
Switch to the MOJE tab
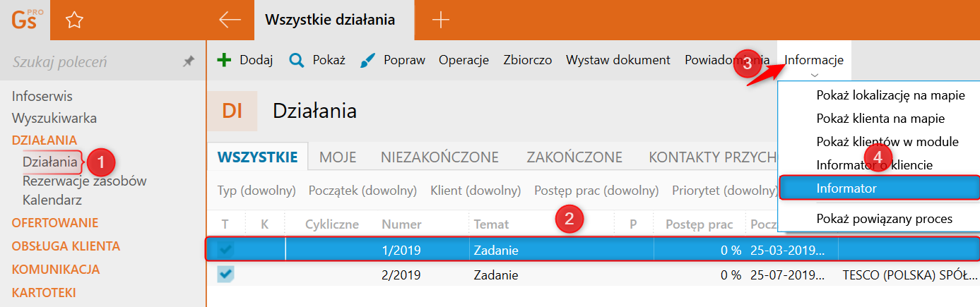point(338,157)
